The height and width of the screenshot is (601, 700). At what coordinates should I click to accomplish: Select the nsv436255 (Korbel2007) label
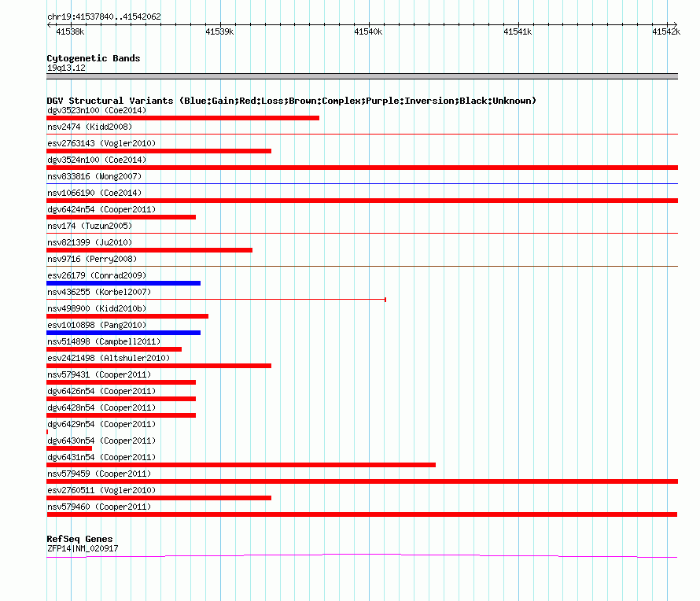99,292
